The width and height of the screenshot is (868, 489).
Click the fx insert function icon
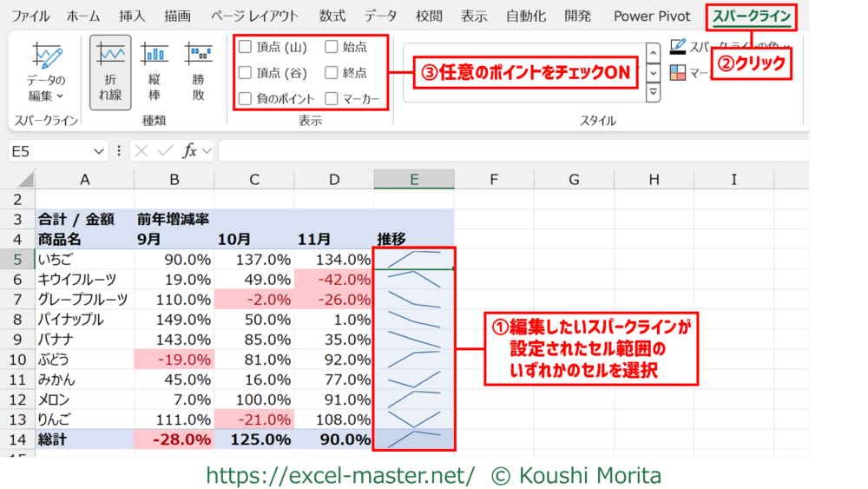click(x=189, y=151)
